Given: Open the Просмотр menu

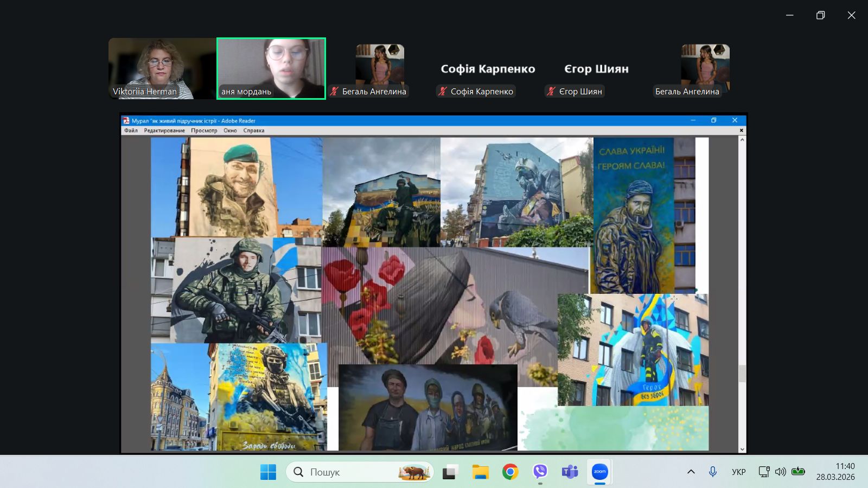Looking at the screenshot, I should tap(204, 131).
